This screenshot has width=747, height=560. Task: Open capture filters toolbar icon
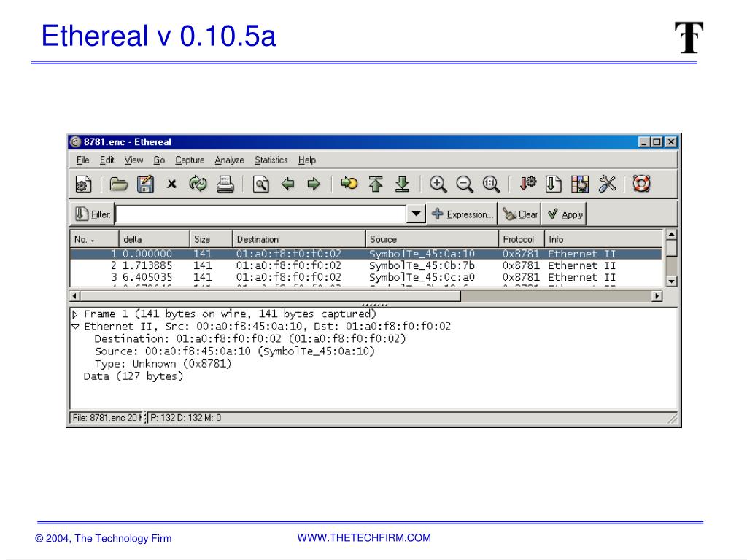pyautogui.click(x=527, y=184)
